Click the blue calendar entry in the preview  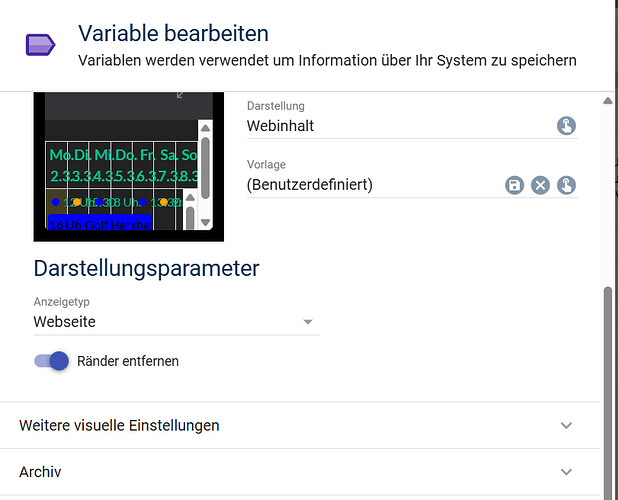(x=99, y=223)
